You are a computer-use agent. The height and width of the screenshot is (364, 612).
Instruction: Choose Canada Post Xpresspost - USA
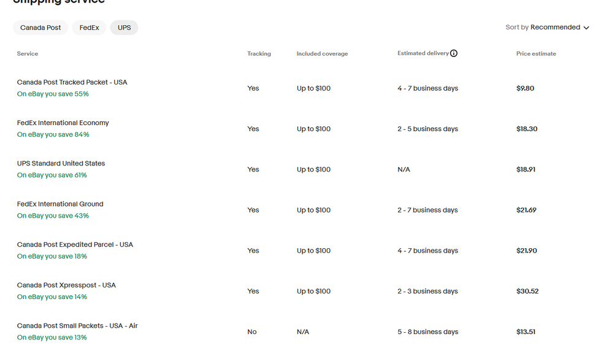coord(66,285)
